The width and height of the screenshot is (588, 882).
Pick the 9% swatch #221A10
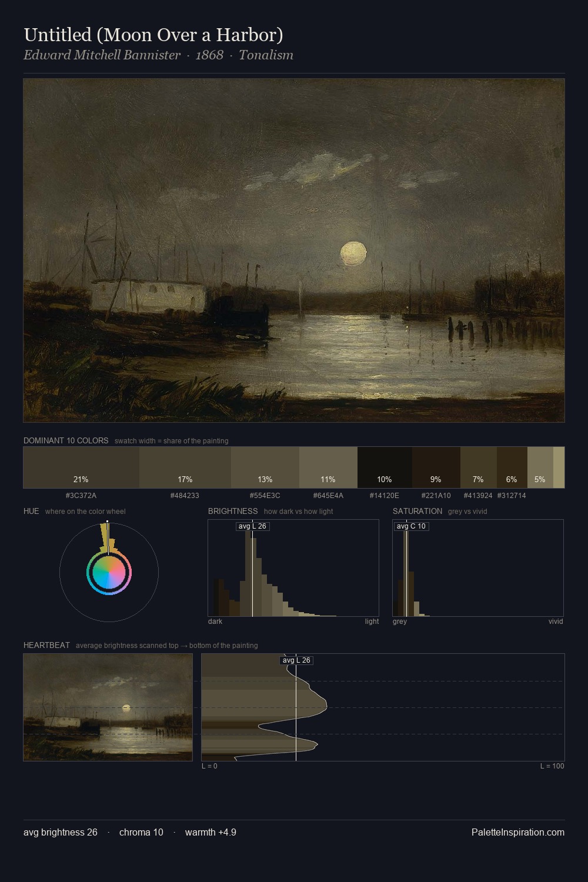[436, 467]
